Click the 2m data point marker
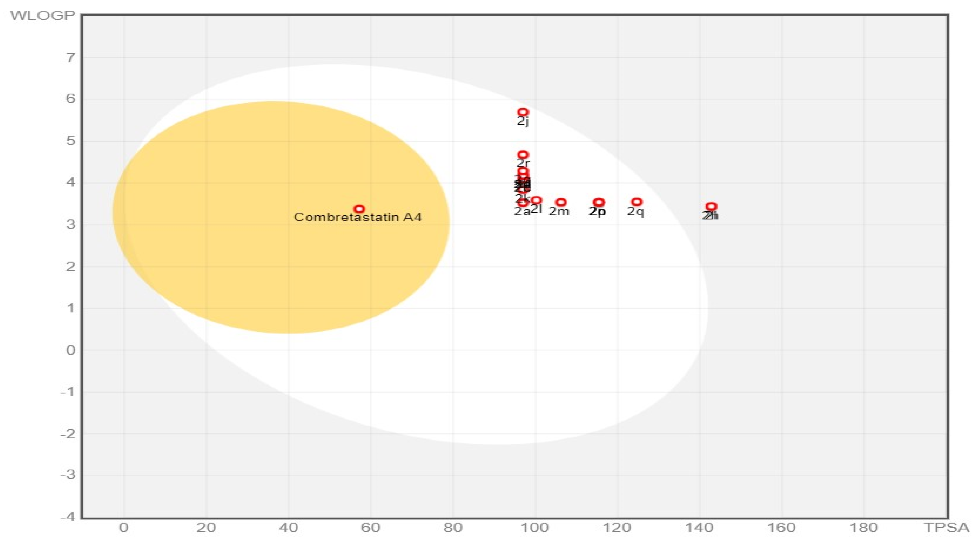 561,202
